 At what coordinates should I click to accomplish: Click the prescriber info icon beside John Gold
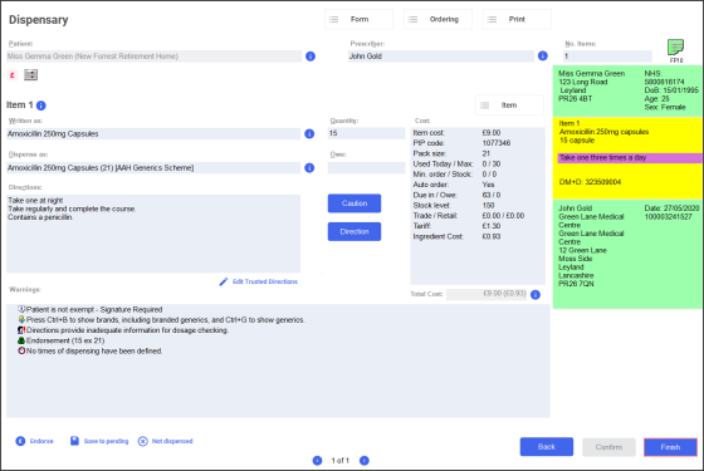(543, 57)
